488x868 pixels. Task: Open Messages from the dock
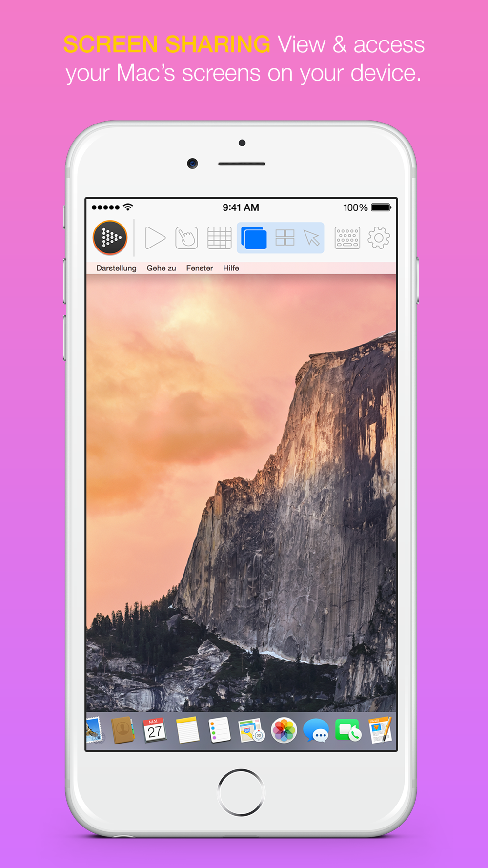tap(316, 730)
